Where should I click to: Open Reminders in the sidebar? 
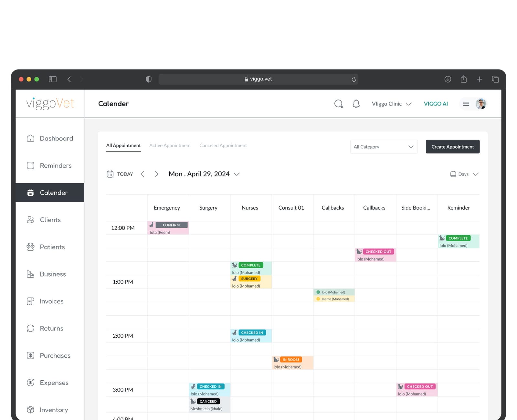click(x=50, y=165)
